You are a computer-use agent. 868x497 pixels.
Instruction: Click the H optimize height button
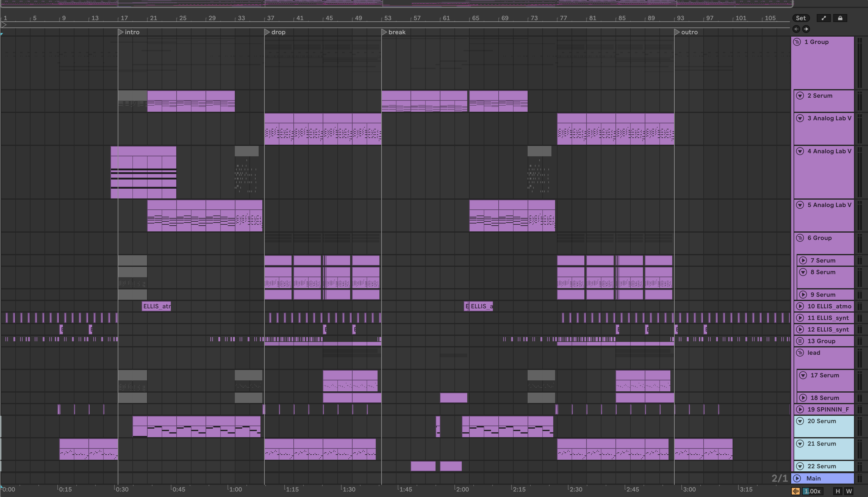click(838, 491)
